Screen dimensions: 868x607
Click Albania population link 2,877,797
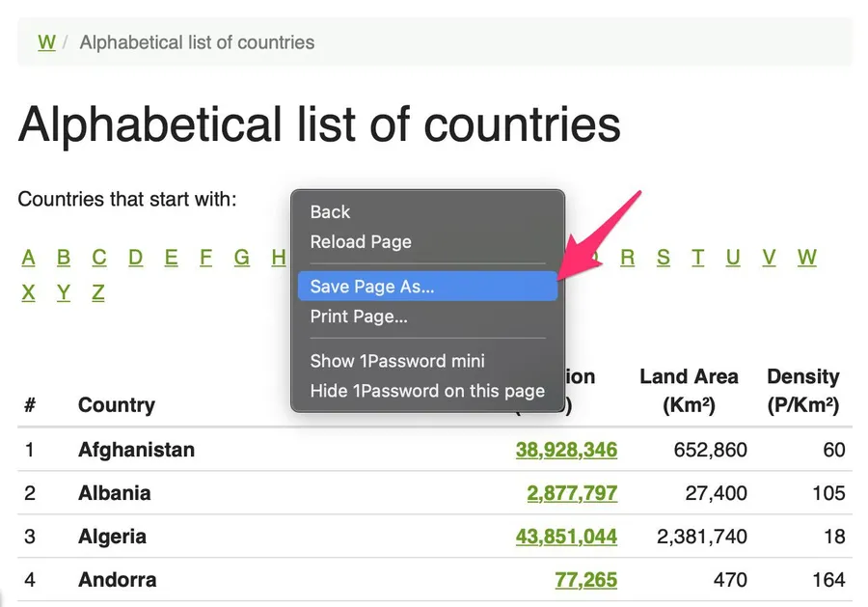[572, 493]
